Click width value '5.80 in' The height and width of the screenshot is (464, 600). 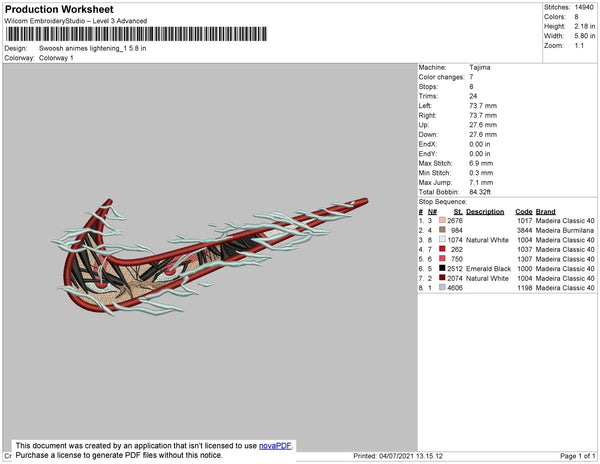point(585,36)
